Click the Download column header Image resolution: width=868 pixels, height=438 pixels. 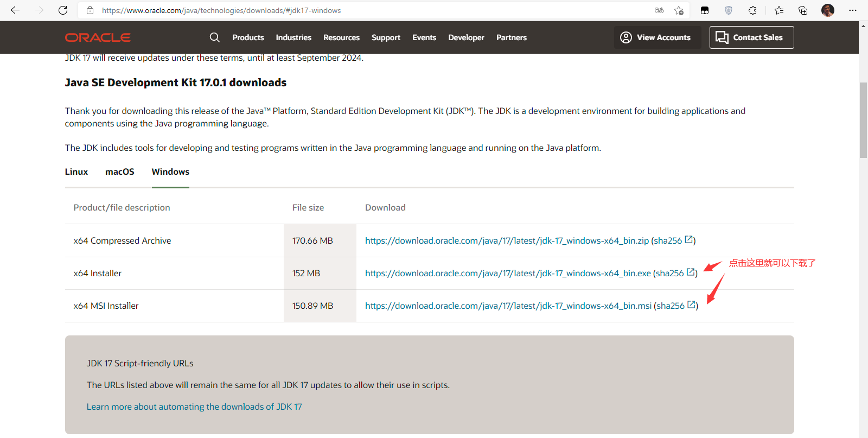tap(385, 207)
